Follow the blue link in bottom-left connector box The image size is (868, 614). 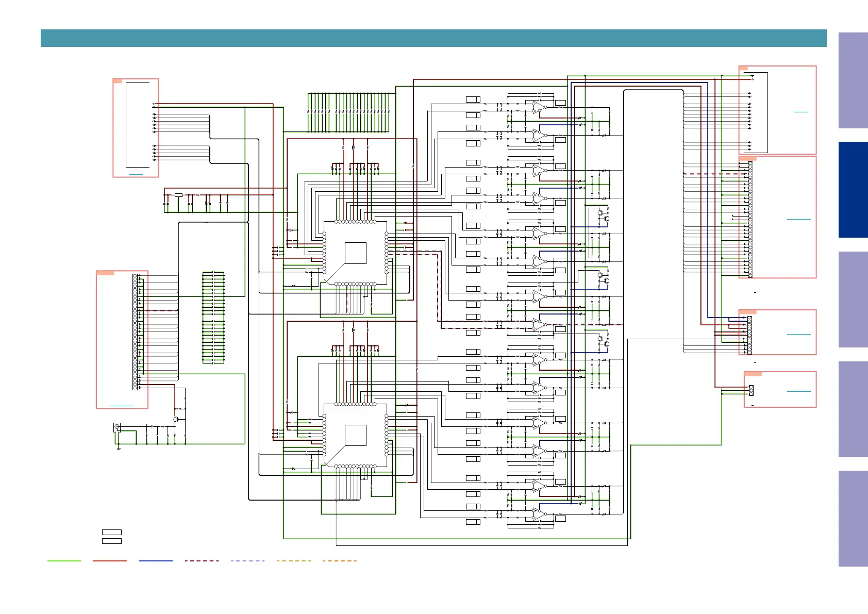pyautogui.click(x=122, y=406)
